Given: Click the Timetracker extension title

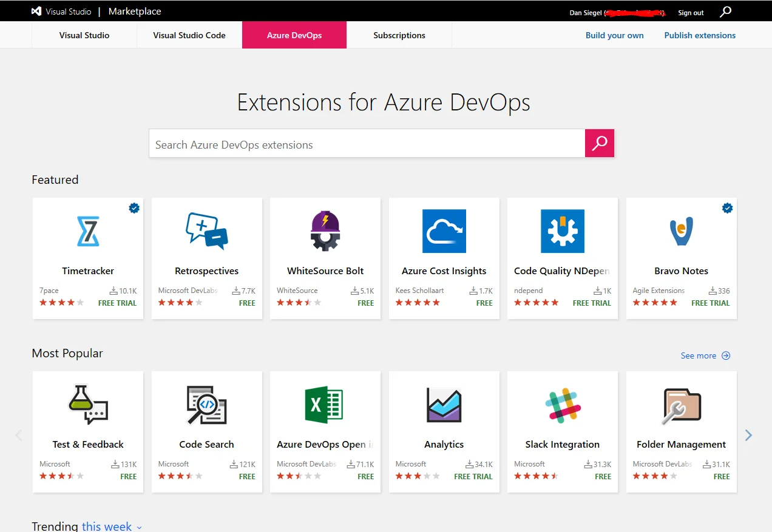Looking at the screenshot, I should click(x=88, y=271).
